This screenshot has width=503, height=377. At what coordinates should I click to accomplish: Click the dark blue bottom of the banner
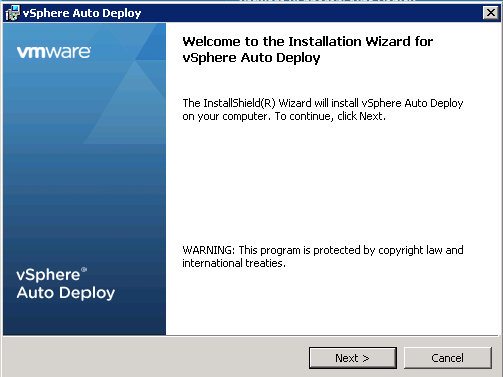pos(84,320)
